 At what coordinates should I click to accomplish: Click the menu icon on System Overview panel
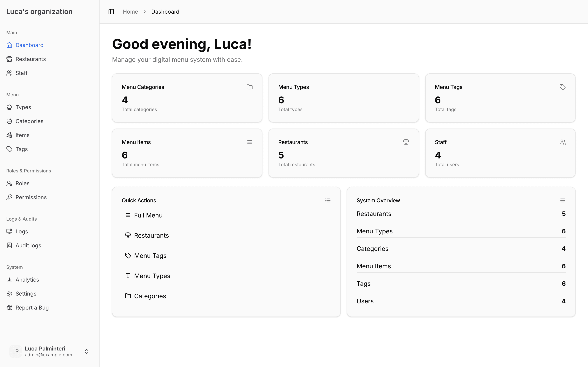coord(563,200)
